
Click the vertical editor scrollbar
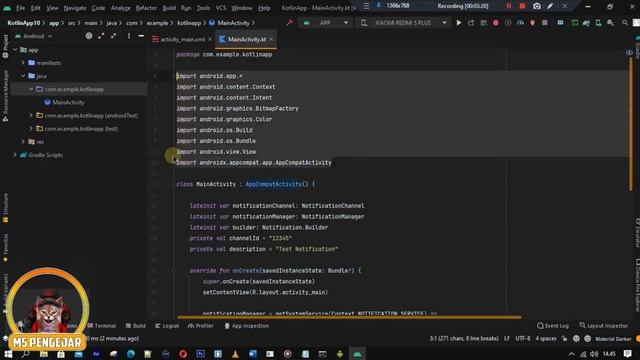(x=631, y=124)
